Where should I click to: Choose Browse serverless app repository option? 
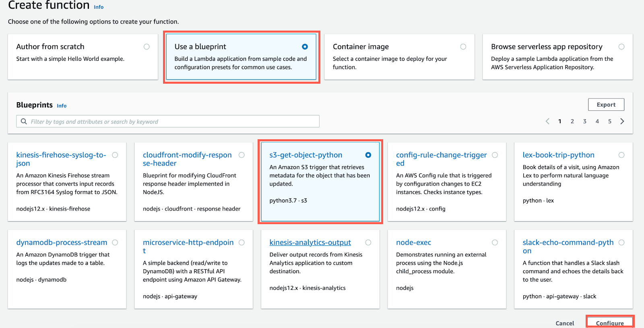(621, 47)
